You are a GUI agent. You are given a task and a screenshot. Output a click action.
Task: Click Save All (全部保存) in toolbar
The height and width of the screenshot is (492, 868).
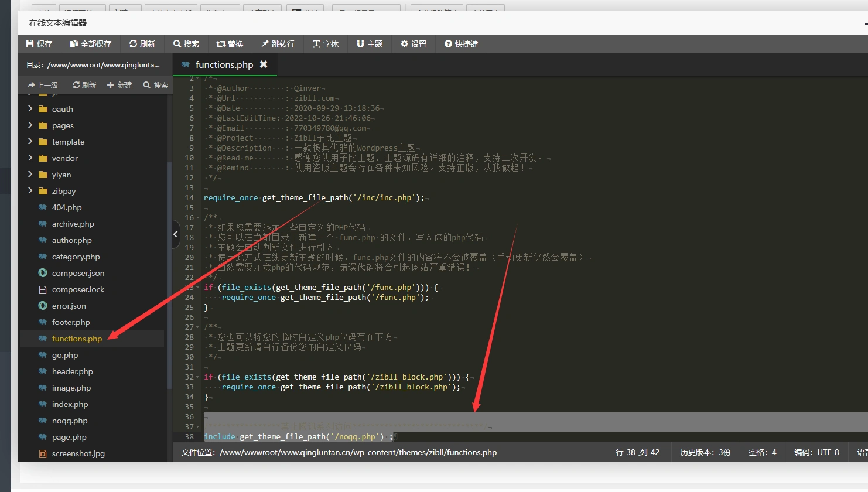(91, 44)
